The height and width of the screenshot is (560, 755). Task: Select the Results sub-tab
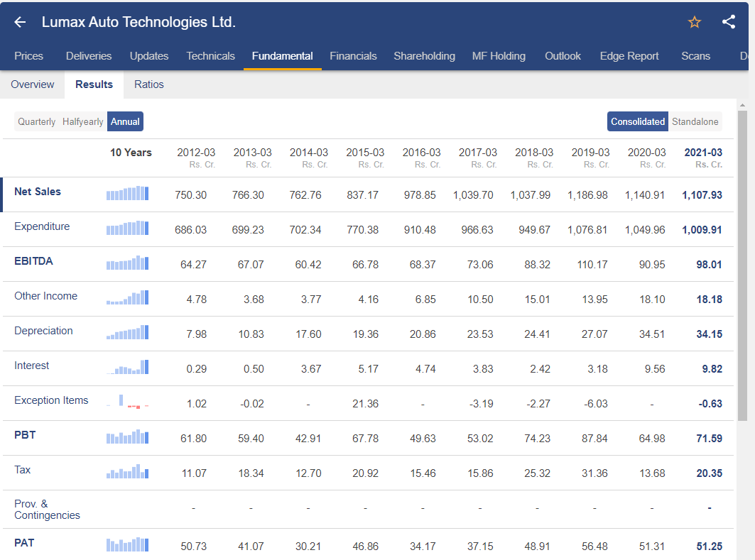point(94,84)
